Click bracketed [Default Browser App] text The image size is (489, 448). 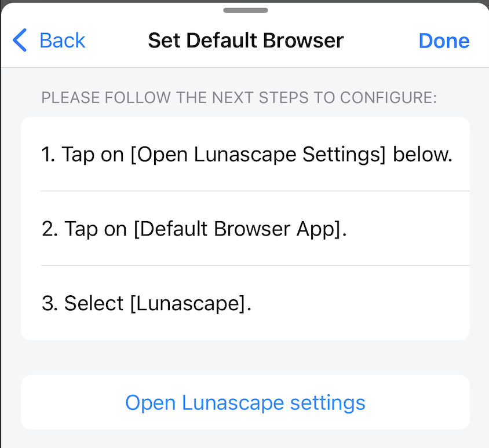[x=239, y=229]
